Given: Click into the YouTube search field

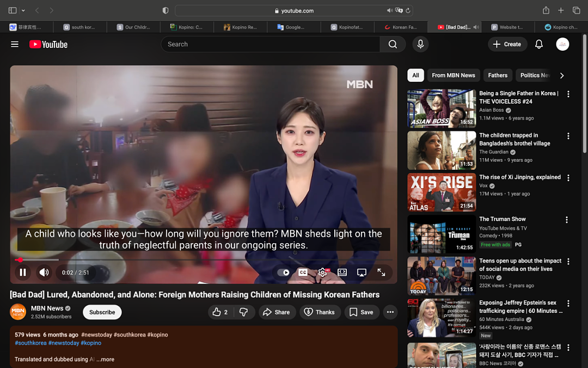Looking at the screenshot, I should coord(271,44).
